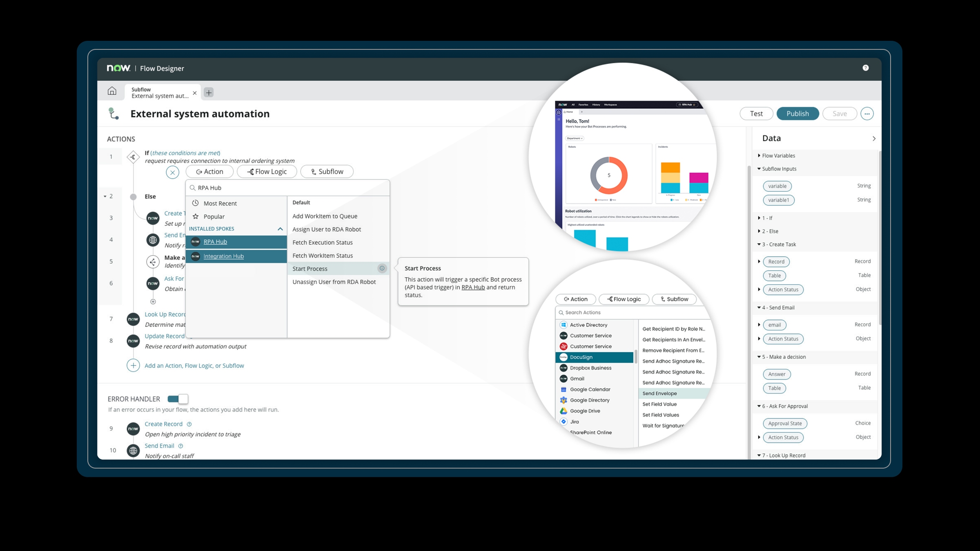
Task: Toggle the Error Handler on/off switch
Action: [x=177, y=398]
